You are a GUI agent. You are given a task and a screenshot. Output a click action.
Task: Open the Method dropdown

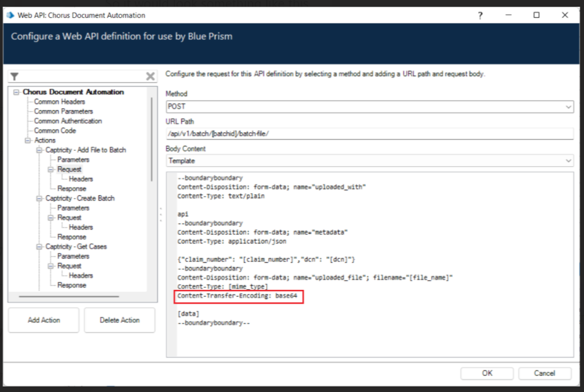click(x=568, y=107)
